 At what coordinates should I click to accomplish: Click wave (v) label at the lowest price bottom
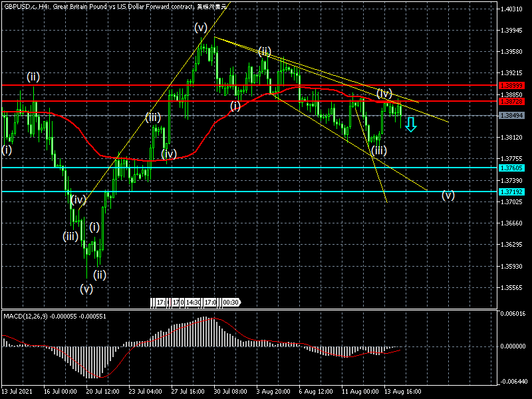tap(86, 289)
